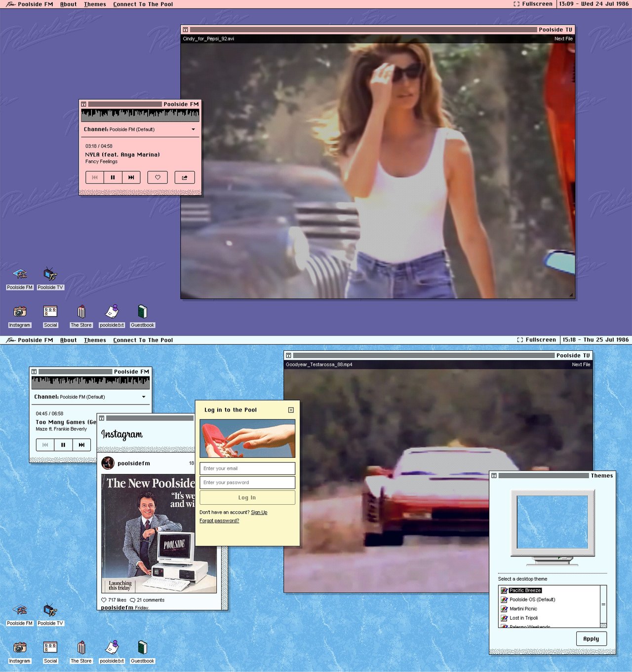Image resolution: width=632 pixels, height=672 pixels.
Task: Click the heart favorite icon in the player
Action: click(x=158, y=177)
